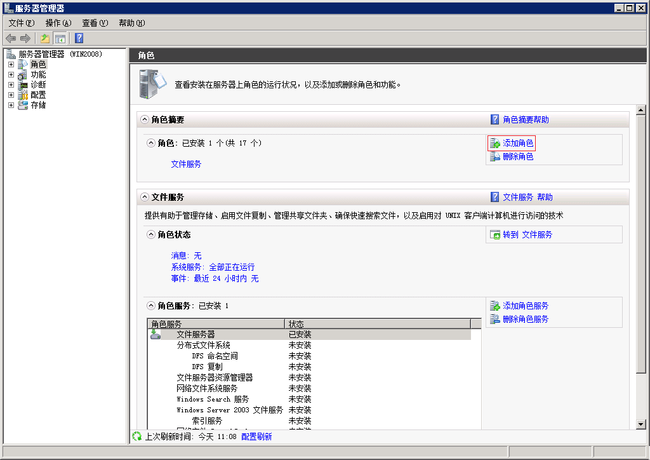The height and width of the screenshot is (460, 650).
Task: Collapse the 文件服务 section
Action: (144, 197)
